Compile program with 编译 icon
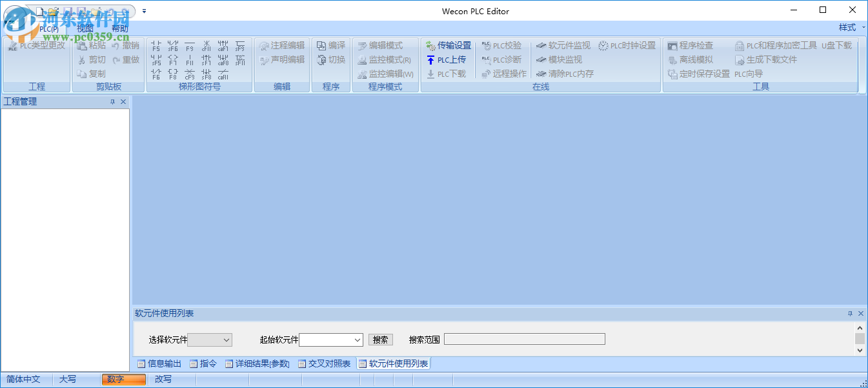Viewport: 868px width, 388px height. coord(330,45)
